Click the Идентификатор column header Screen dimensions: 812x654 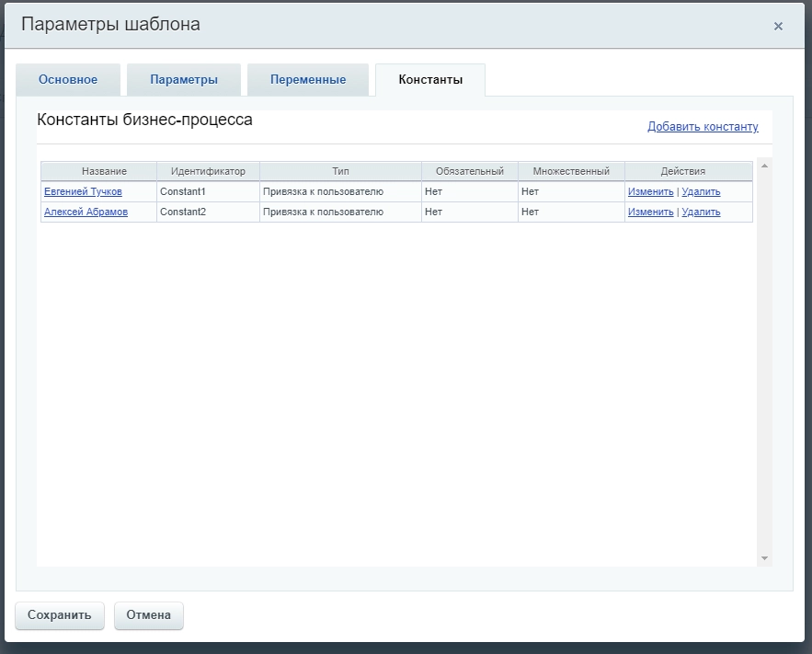[208, 172]
